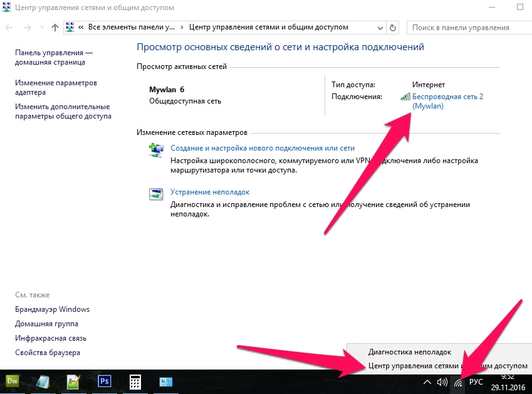
Task: Select Диагностика неполадок from context menu
Action: point(409,352)
